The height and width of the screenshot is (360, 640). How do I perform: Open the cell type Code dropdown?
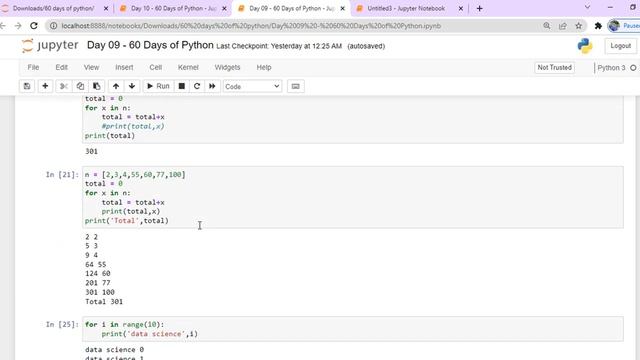click(x=252, y=87)
